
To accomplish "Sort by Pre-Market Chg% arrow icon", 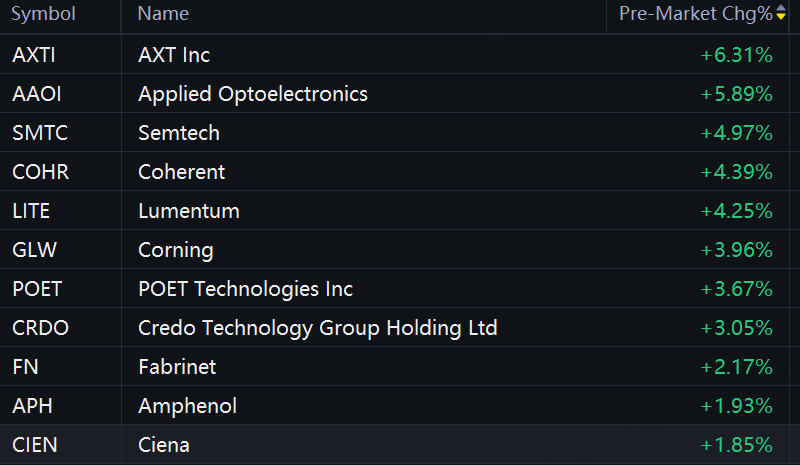I will [781, 13].
